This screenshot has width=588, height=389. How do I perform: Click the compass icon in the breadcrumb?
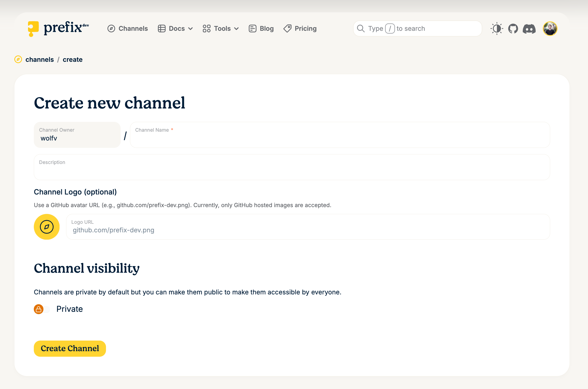tap(18, 60)
